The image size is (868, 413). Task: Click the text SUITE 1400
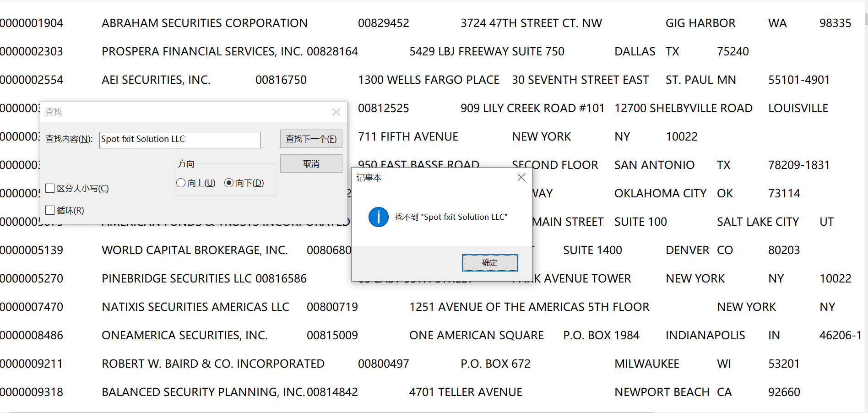[592, 250]
